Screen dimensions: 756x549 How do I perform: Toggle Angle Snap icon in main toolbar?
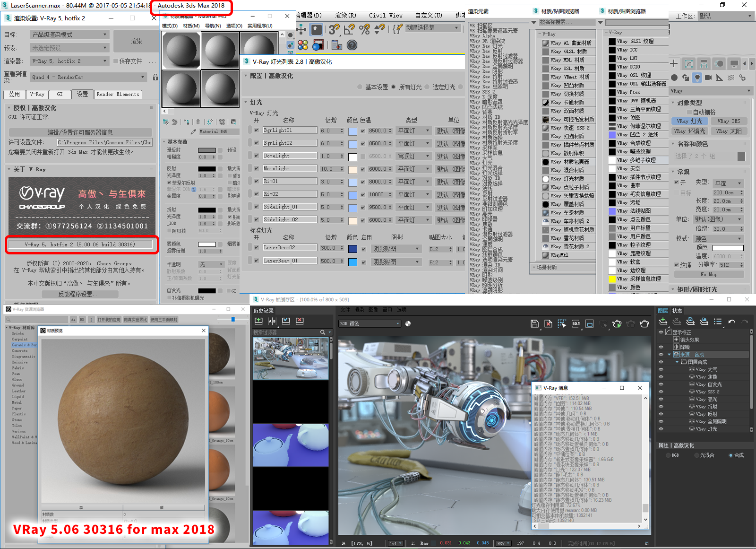(x=349, y=29)
